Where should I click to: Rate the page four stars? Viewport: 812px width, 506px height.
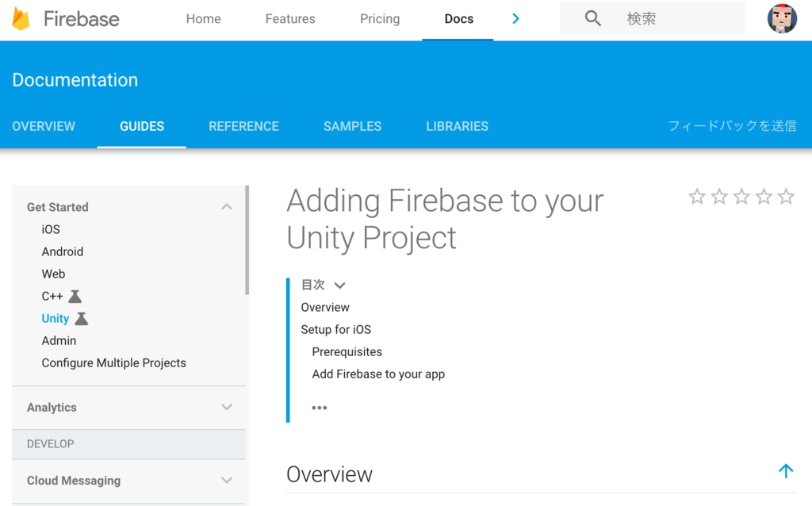764,197
